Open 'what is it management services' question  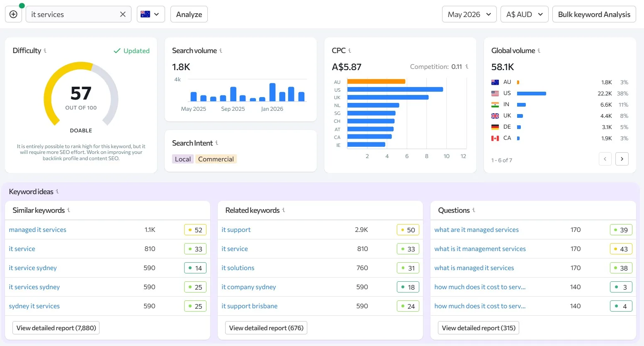tap(480, 249)
